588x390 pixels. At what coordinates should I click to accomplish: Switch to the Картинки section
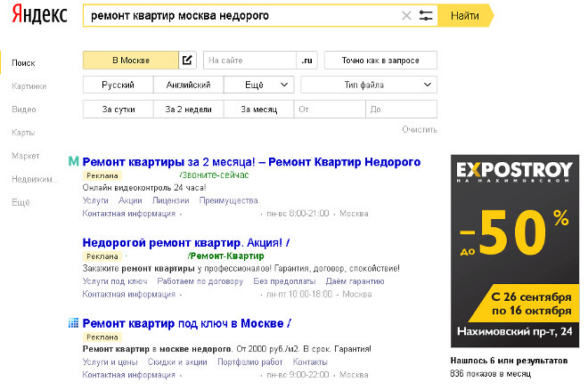[29, 86]
